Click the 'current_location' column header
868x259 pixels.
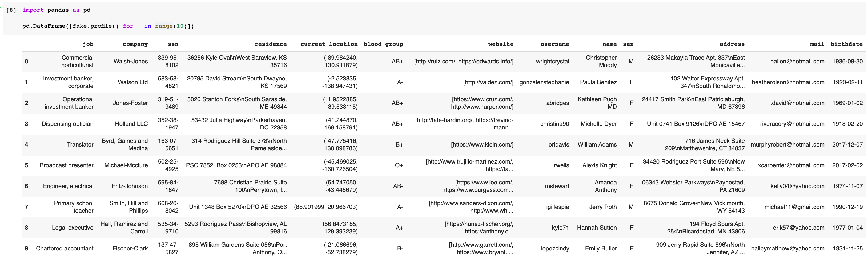click(329, 44)
